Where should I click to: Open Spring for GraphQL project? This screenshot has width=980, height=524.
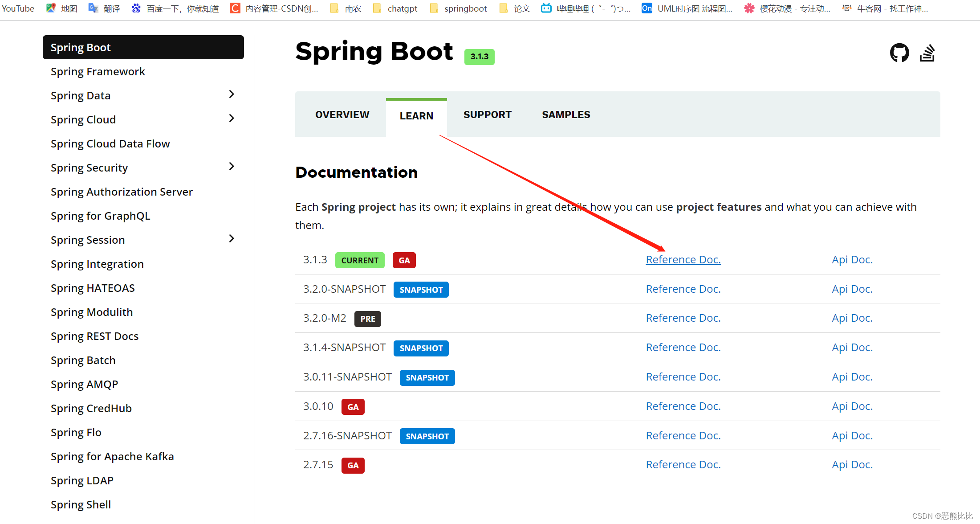(101, 216)
